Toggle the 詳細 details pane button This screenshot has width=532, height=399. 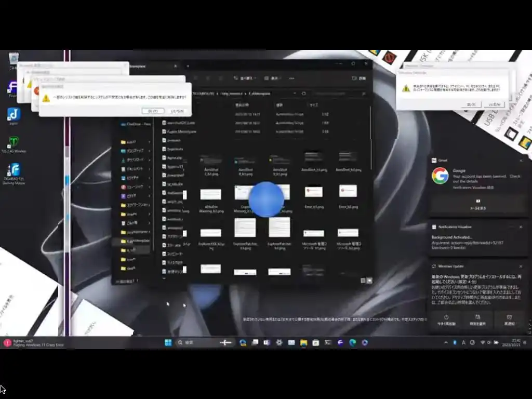tap(359, 78)
